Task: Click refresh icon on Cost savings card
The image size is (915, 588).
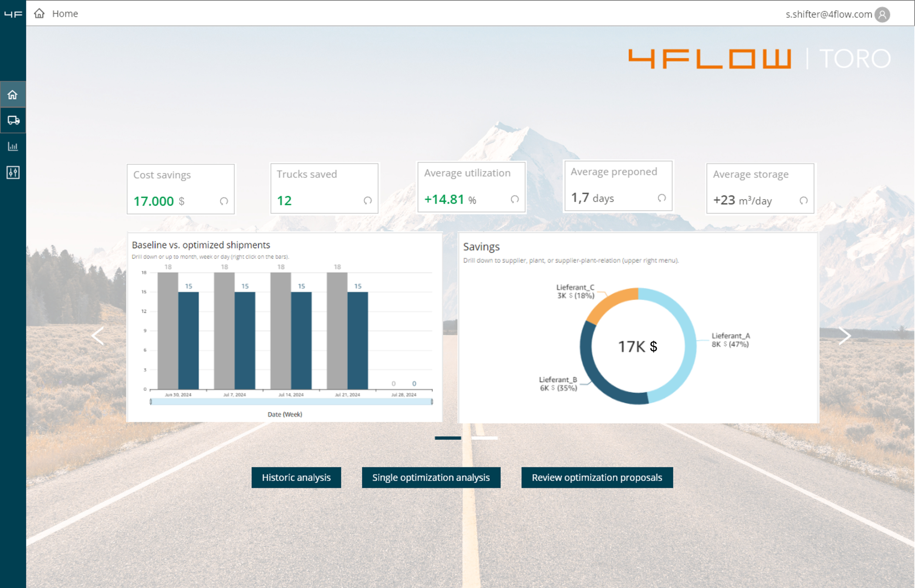Action: pyautogui.click(x=224, y=201)
